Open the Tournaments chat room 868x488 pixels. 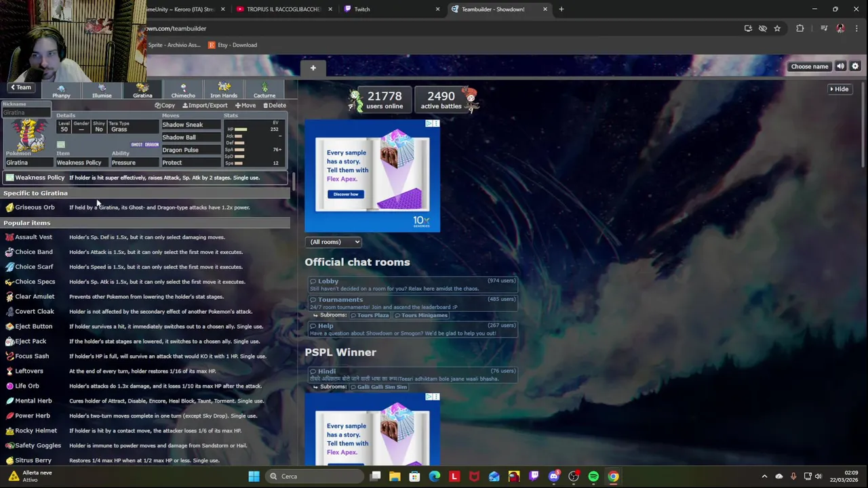[413, 303]
